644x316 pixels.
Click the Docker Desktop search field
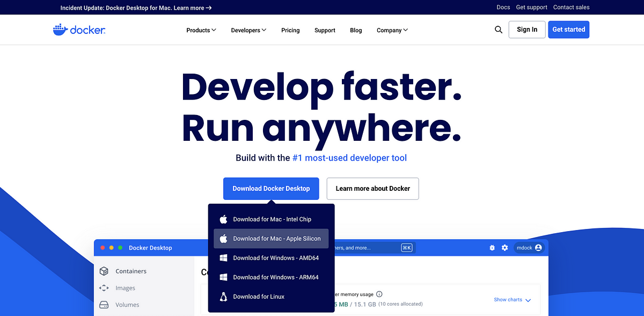[x=374, y=248]
